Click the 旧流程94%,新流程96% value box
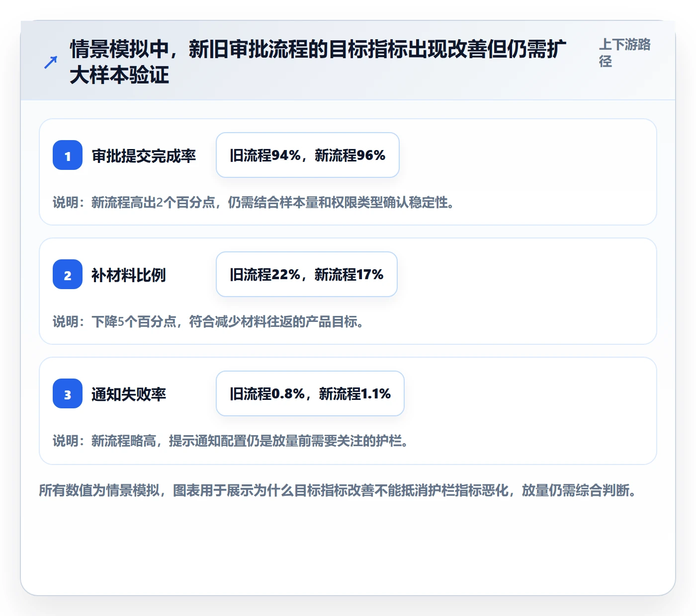Image resolution: width=696 pixels, height=616 pixels. coord(308,155)
